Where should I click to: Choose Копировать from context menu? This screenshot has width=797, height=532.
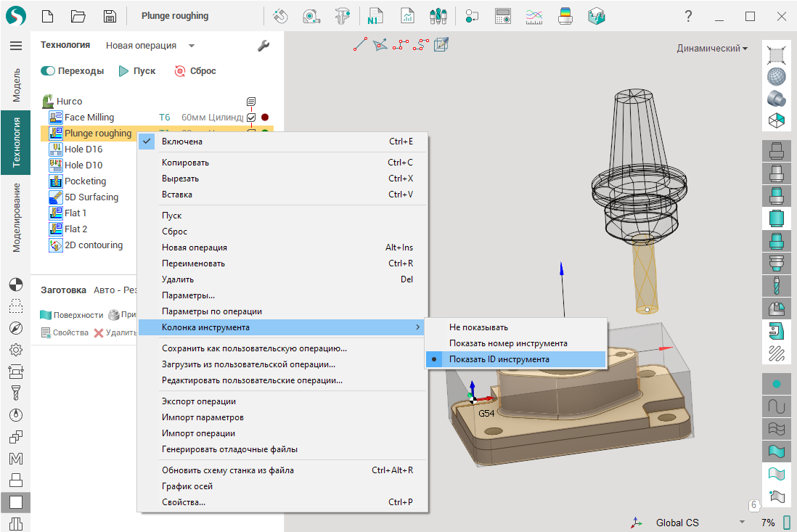pos(185,163)
